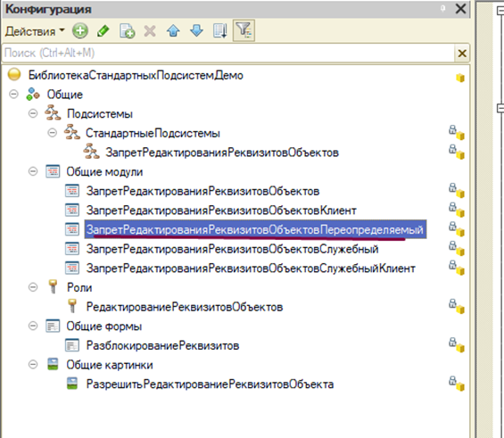The height and width of the screenshot is (438, 504).
Task: Select the РедактированиеРеквизитовОбъектов role
Action: click(185, 307)
